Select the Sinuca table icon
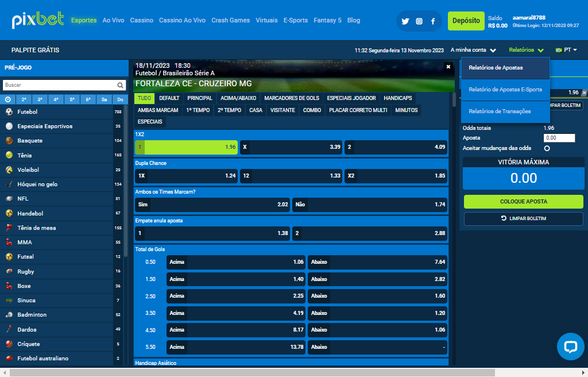The image size is (588, 377). coord(9,300)
